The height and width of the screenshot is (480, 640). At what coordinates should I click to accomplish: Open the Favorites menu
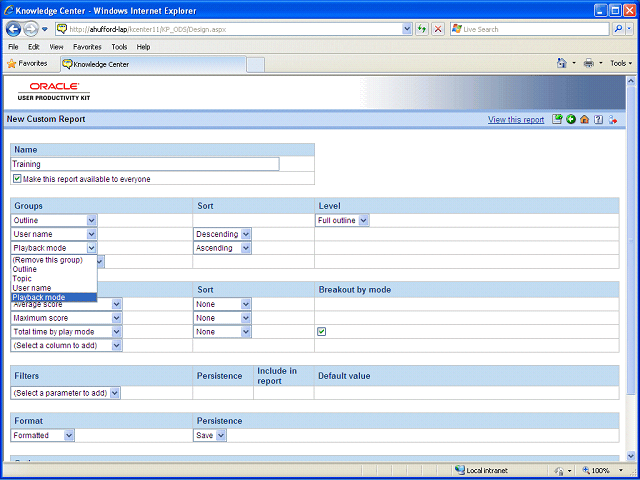(x=87, y=47)
